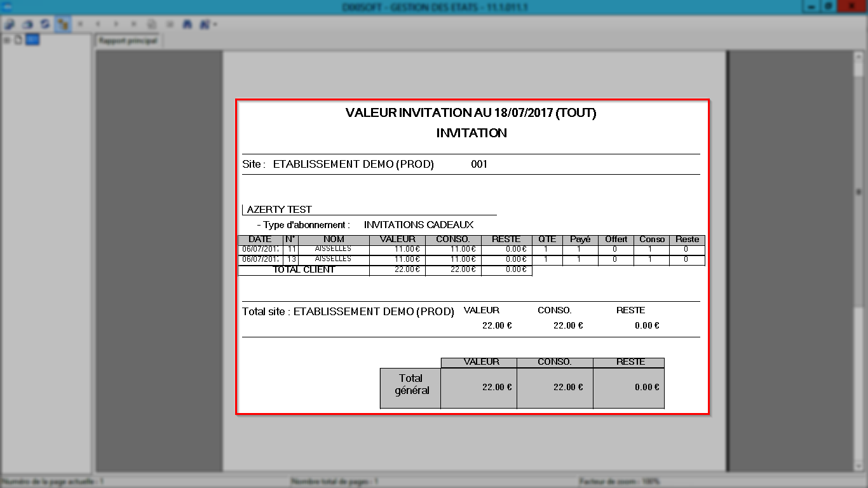Click the current page number status entry
The width and height of the screenshot is (868, 488).
[53, 482]
